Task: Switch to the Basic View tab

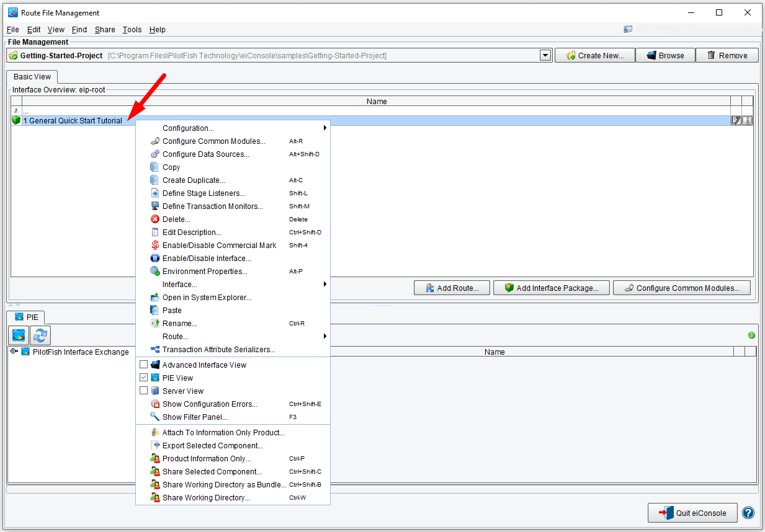Action: pyautogui.click(x=32, y=77)
